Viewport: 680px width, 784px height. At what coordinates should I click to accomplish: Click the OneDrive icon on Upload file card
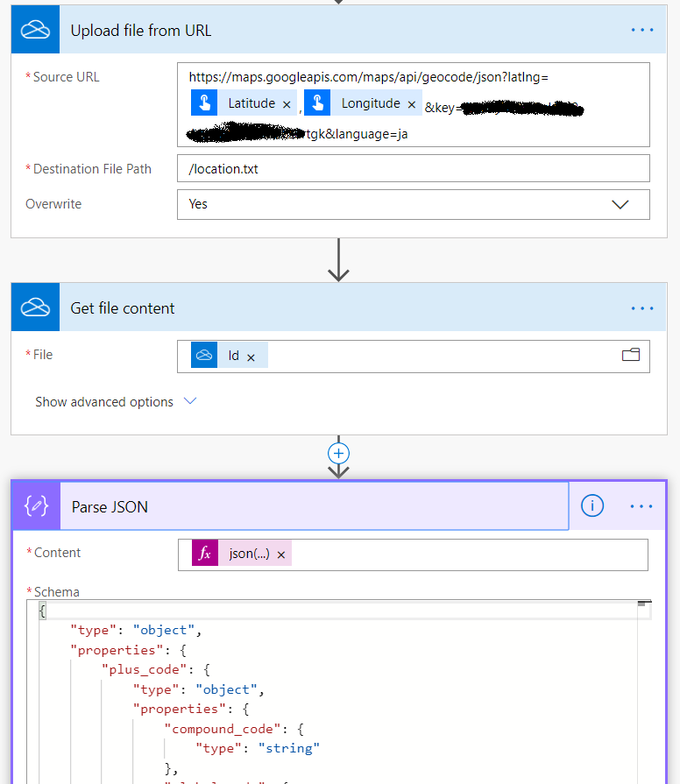tap(36, 30)
